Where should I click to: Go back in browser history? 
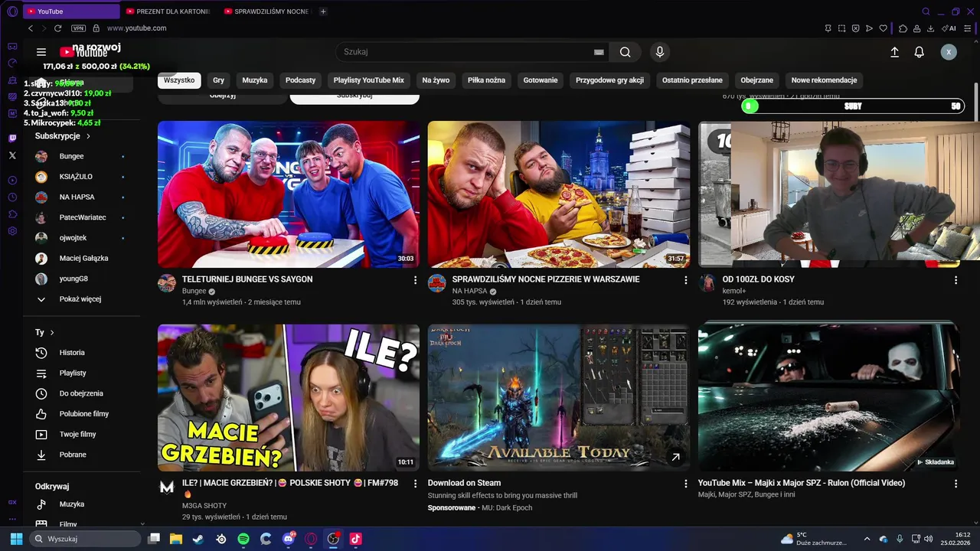[x=31, y=28]
